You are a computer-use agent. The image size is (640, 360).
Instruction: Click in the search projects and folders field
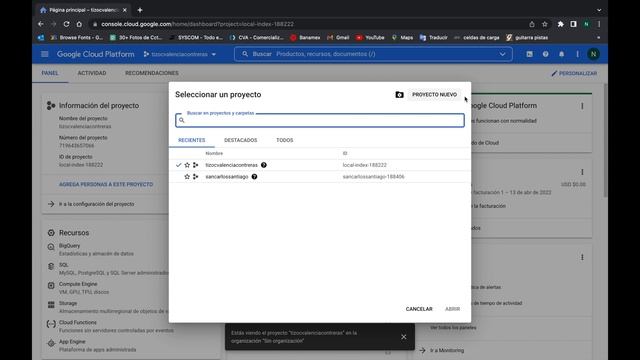(x=320, y=120)
